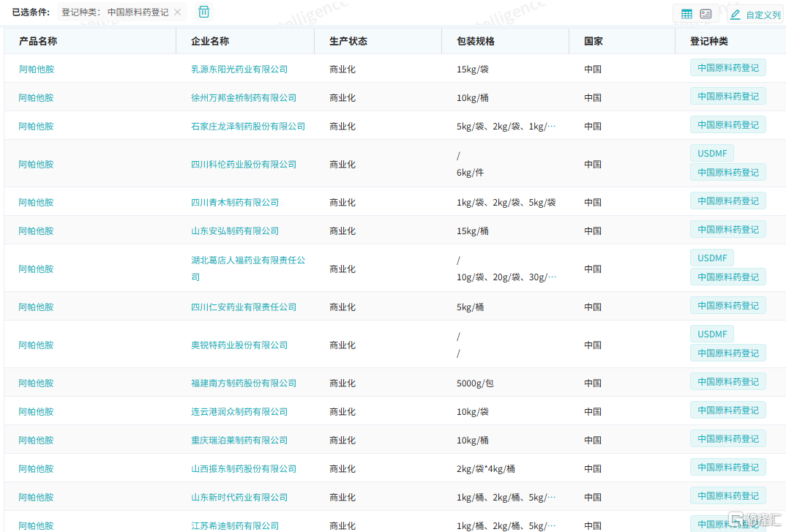Open 阿帕他胺 product in 奥锐特药业 row
786x532 pixels.
coord(36,345)
